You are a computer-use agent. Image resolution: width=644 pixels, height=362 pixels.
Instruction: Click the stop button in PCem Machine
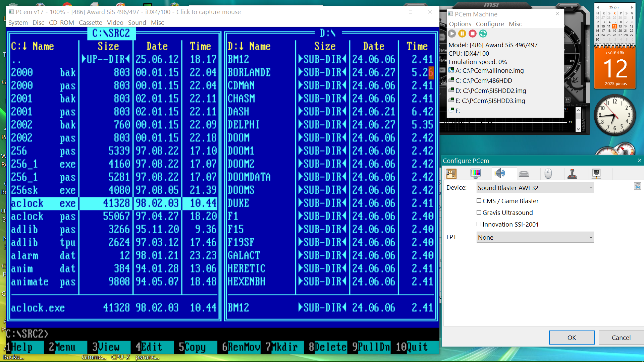(473, 34)
